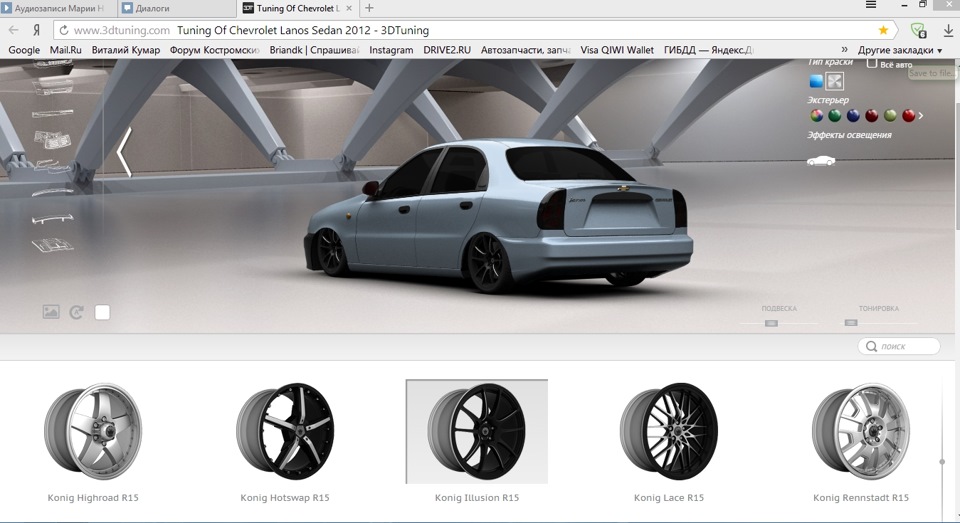The image size is (960, 523).
Task: Open the DRIVE2.RU bookmark
Action: (x=447, y=50)
